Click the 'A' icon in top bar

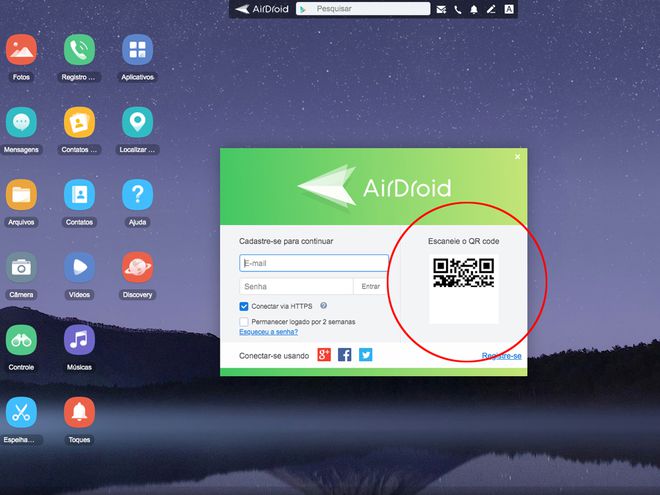coord(509,9)
